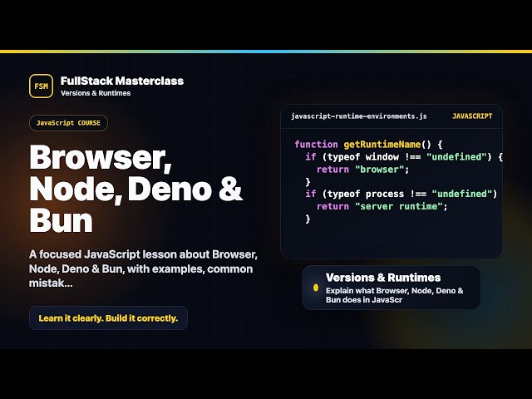532x399 pixels.
Task: Click the "JAVASCRIPT" language label
Action: (472, 116)
